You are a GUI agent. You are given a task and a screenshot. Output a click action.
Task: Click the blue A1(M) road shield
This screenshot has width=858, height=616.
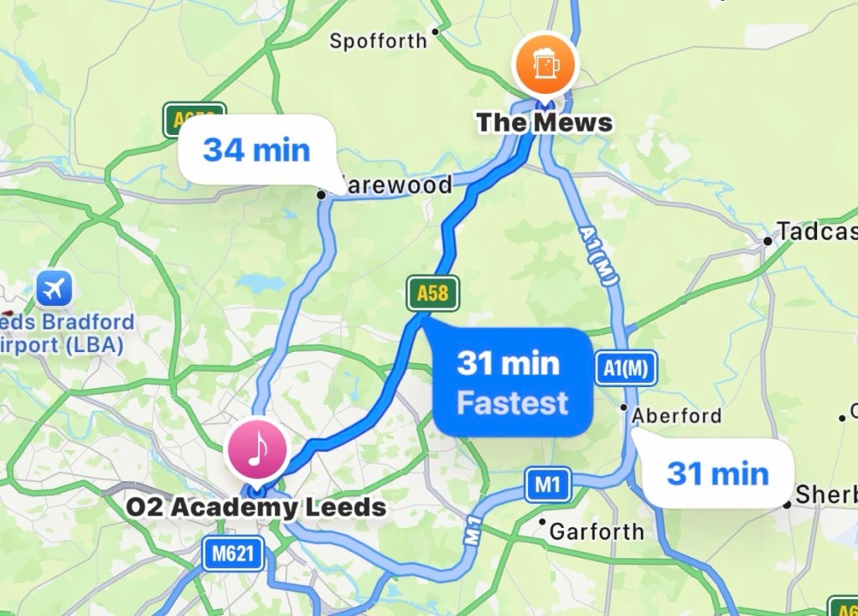625,368
